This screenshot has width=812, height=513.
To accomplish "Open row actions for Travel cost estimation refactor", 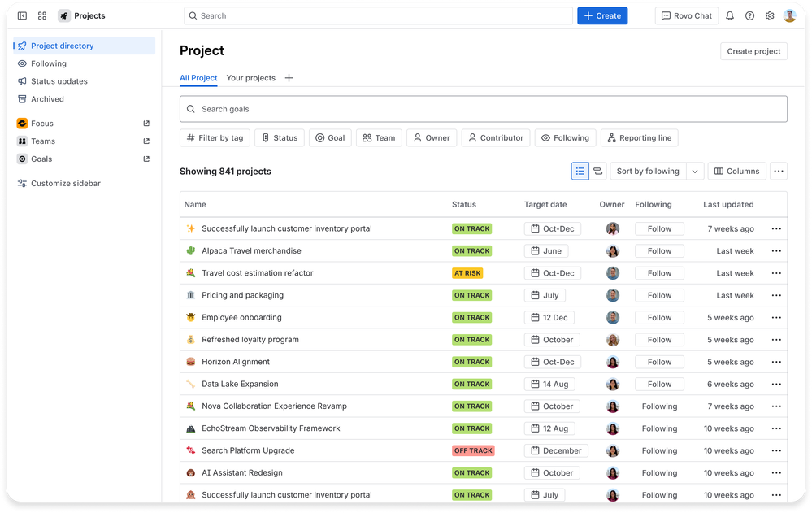I will (776, 273).
